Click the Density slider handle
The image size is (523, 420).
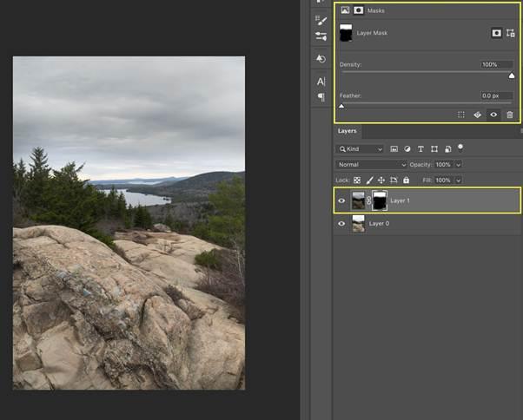click(512, 75)
